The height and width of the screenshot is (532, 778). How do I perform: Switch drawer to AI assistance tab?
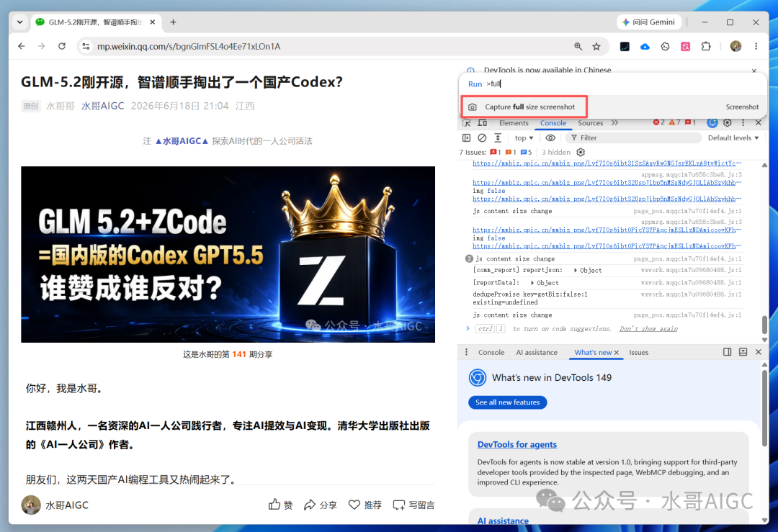point(537,353)
